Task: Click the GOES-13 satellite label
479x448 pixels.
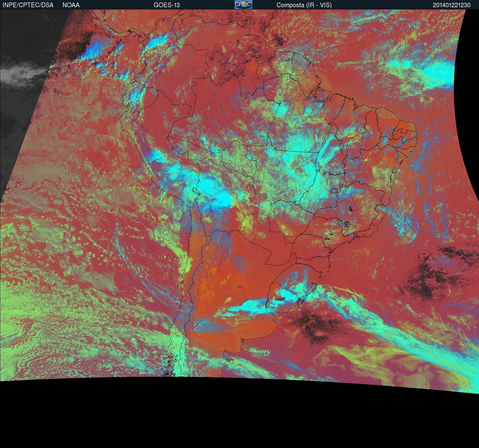Action: click(x=167, y=5)
